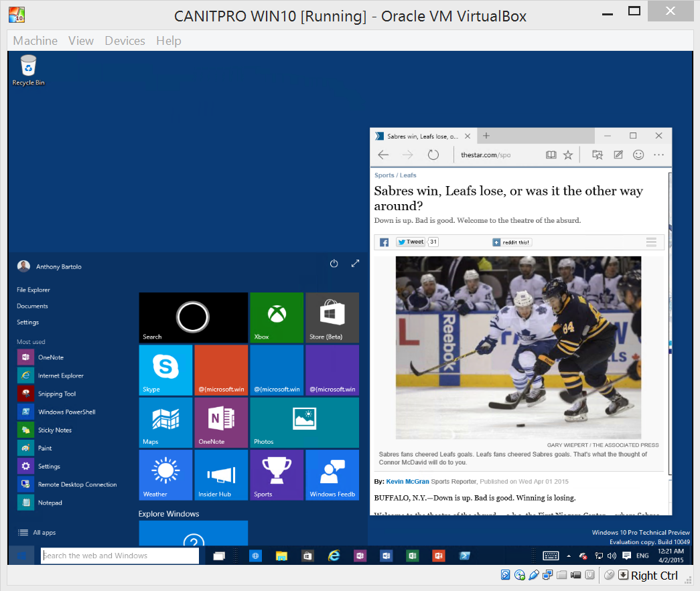
Task: Click the smiley feedback icon in browser
Action: (x=638, y=155)
